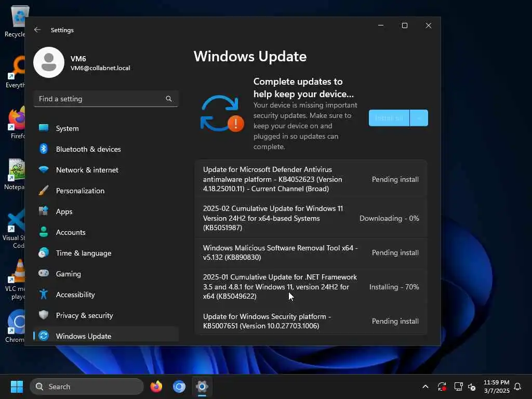Open the Windows Start menu

tap(17, 387)
